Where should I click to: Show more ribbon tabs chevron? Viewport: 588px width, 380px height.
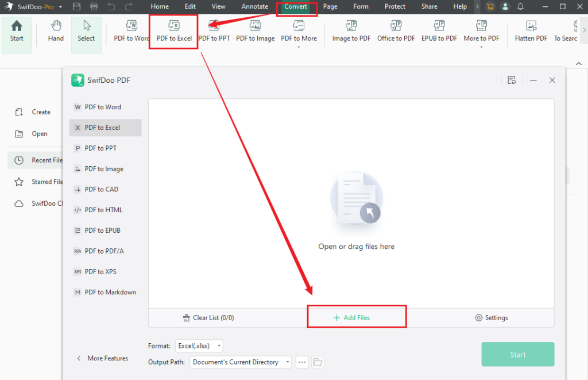pos(477,6)
